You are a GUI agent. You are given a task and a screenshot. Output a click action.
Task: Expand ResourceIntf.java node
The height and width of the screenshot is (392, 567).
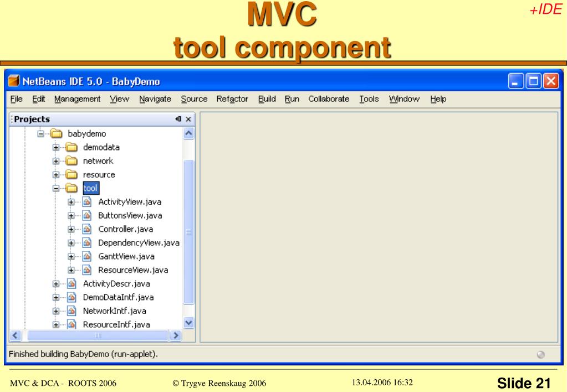(56, 325)
